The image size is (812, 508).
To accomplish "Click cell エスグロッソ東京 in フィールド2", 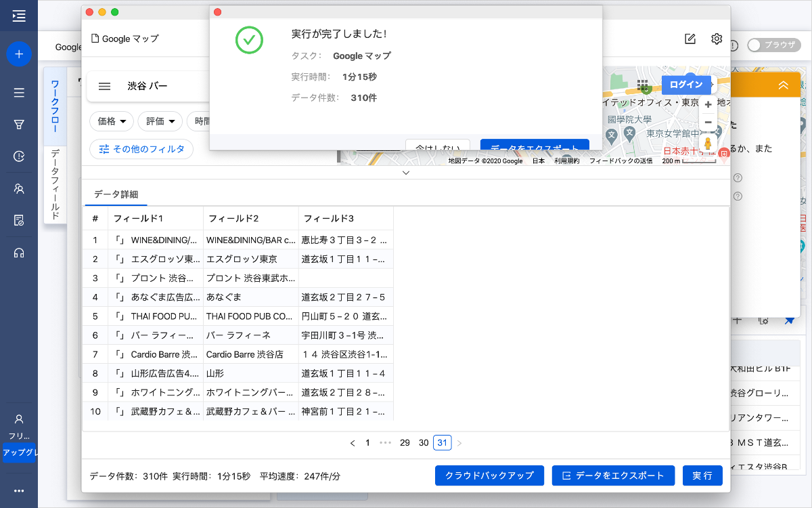I will (251, 259).
